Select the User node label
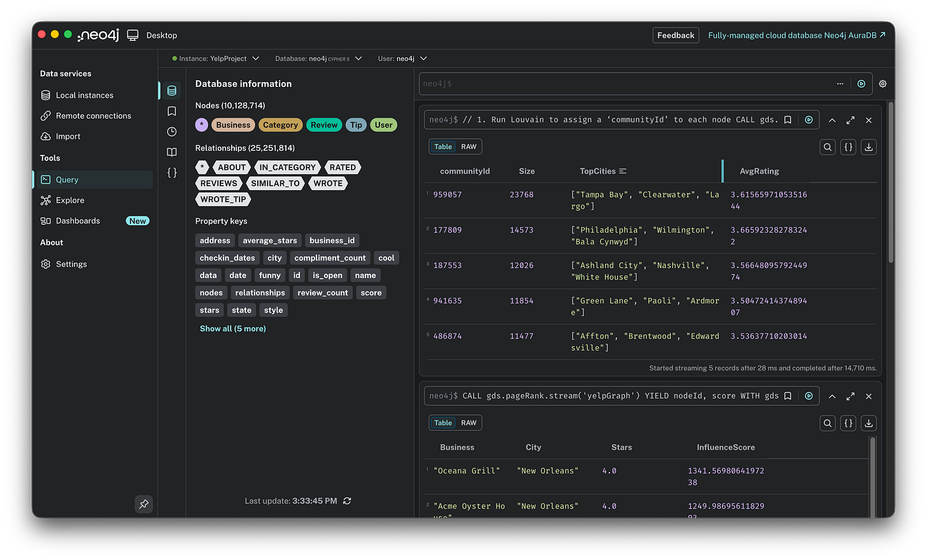The height and width of the screenshot is (560, 927). coord(383,125)
